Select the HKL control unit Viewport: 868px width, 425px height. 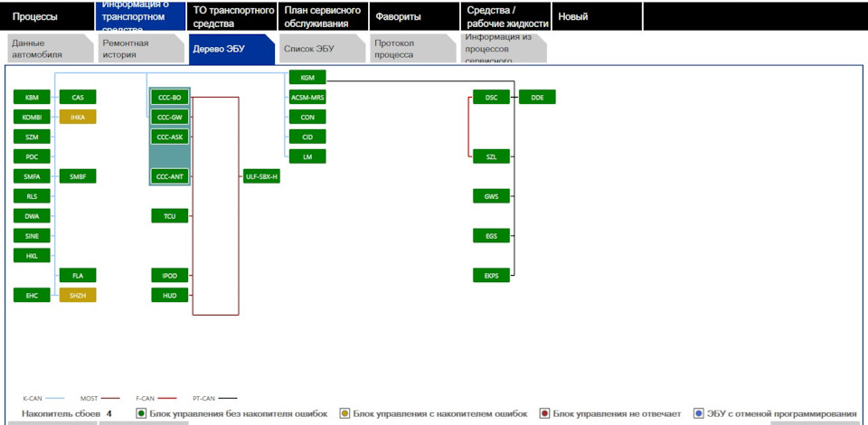[32, 256]
